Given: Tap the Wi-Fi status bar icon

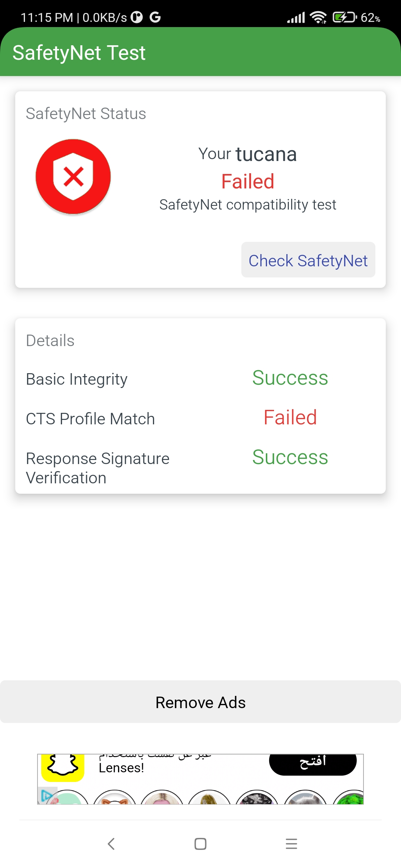Looking at the screenshot, I should click(318, 17).
